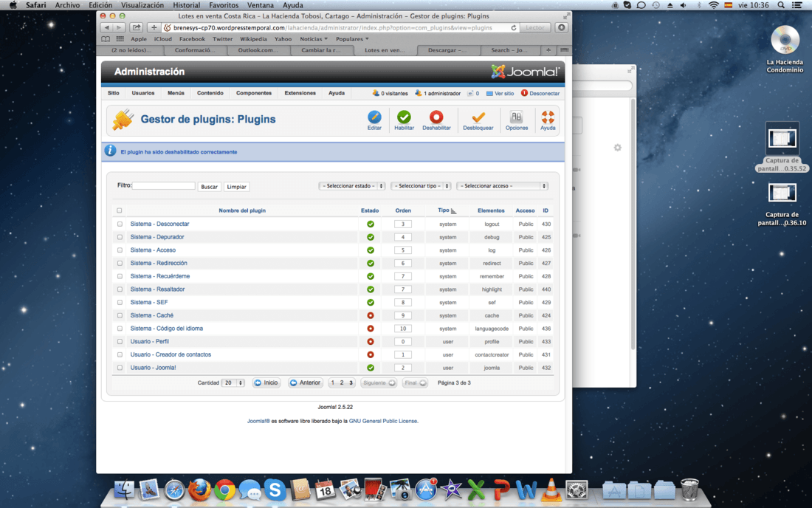Enable Usuario - Creador de contactos status icon
This screenshot has height=508, width=812.
(x=371, y=354)
